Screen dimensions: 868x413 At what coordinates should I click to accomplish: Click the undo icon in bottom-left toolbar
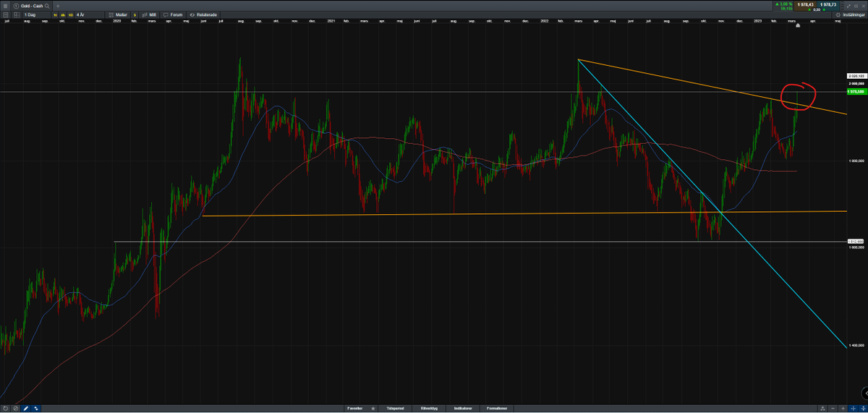6,408
